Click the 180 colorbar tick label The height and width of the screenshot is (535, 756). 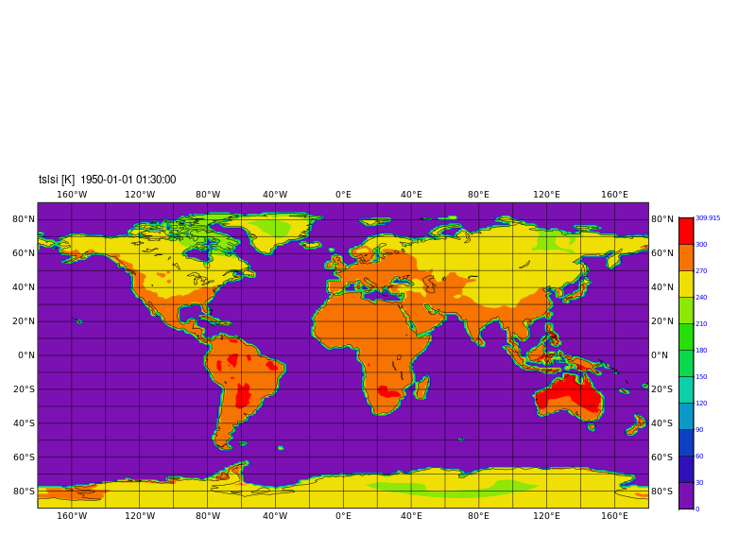[701, 351]
